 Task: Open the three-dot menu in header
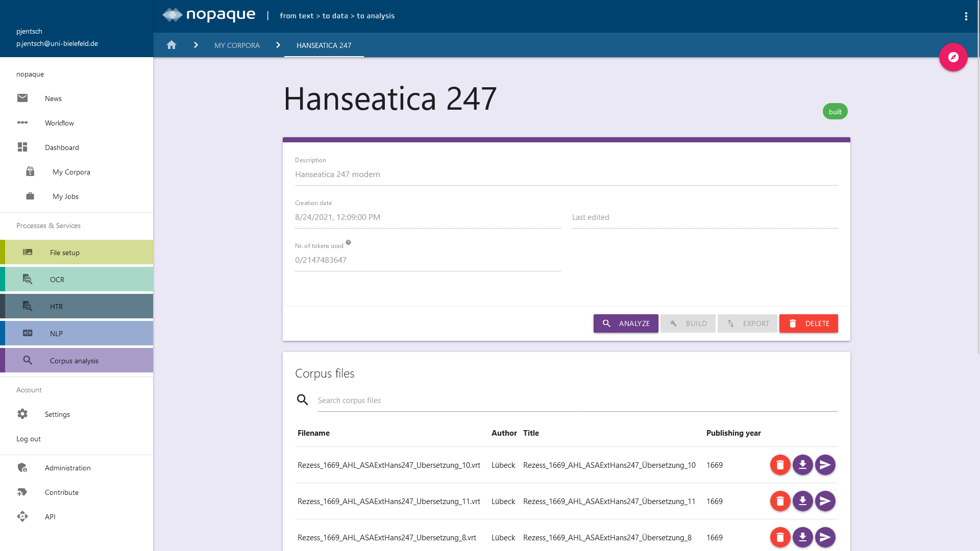966,16
